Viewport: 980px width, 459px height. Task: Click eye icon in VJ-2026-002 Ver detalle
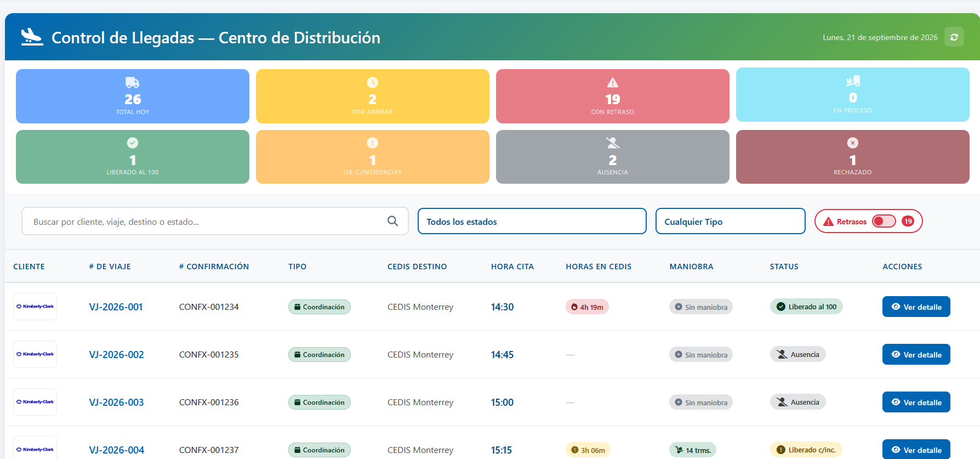point(896,354)
